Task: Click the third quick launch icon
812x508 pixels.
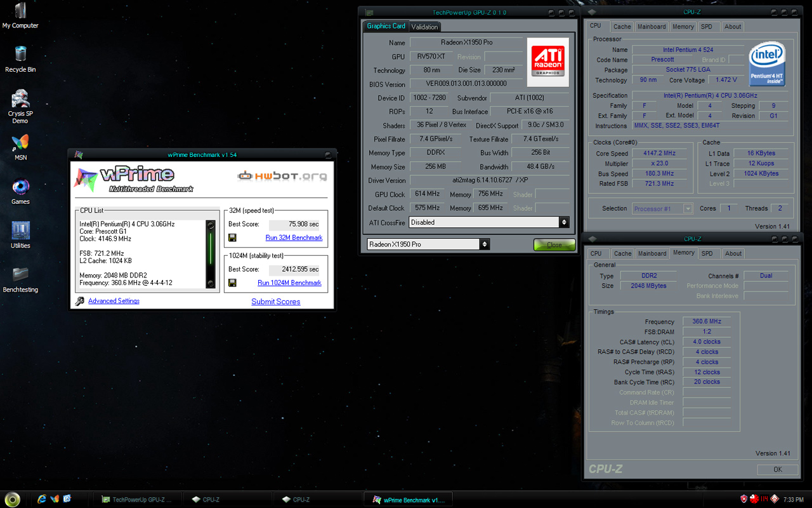Action: (x=67, y=499)
